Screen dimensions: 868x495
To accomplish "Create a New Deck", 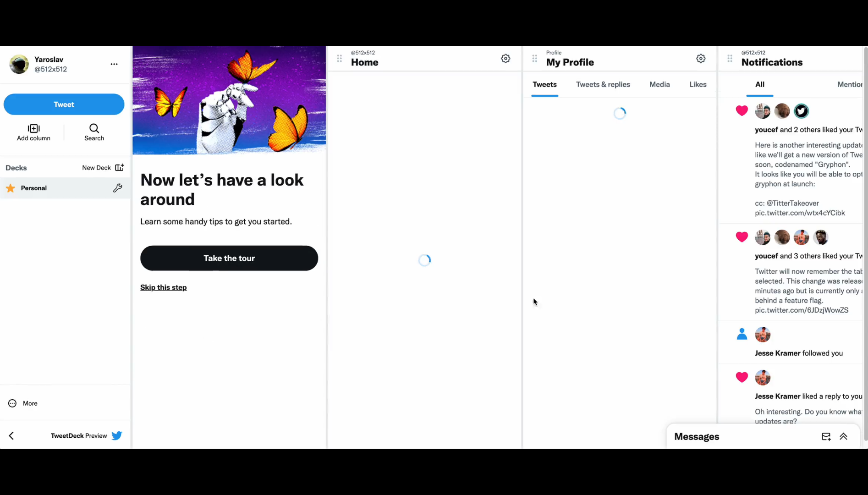I will (x=103, y=168).
